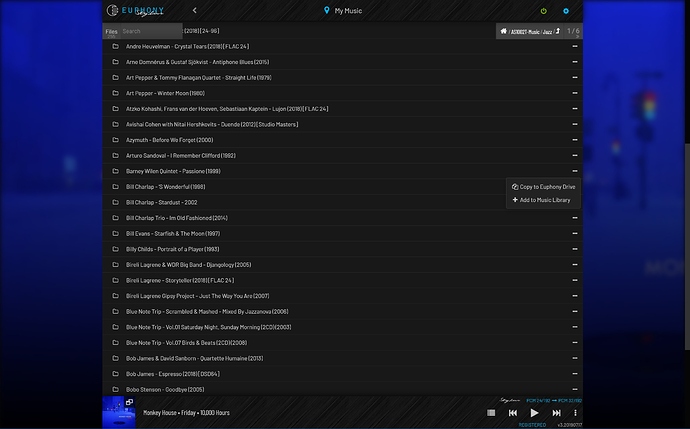Click now playing title Monkey House Friday
The image size is (690, 429).
186,413
